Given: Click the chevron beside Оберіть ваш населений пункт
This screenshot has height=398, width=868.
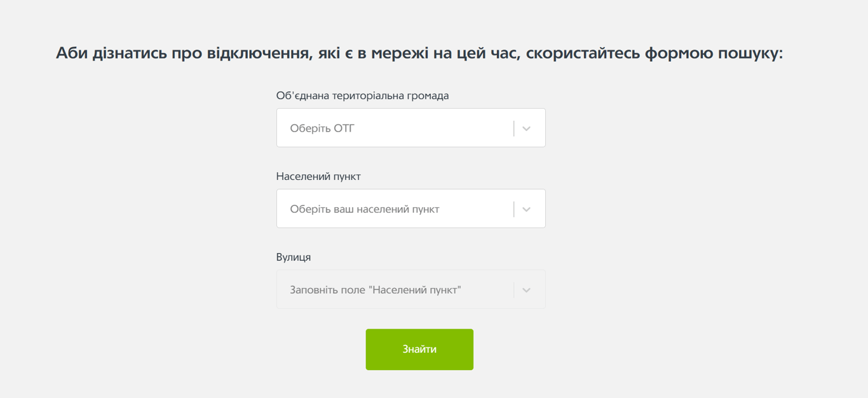Looking at the screenshot, I should point(526,208).
